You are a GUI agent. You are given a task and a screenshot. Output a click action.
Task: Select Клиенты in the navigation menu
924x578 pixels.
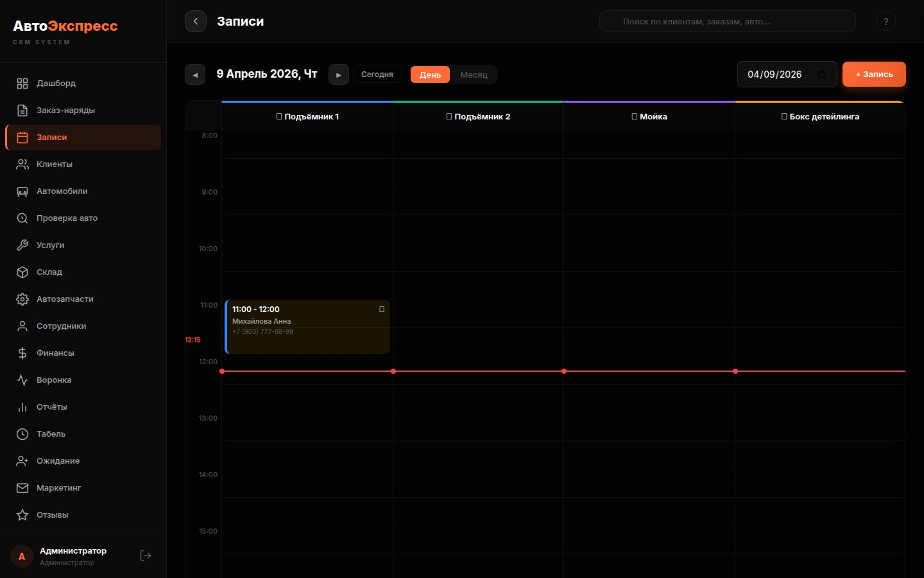coord(55,164)
